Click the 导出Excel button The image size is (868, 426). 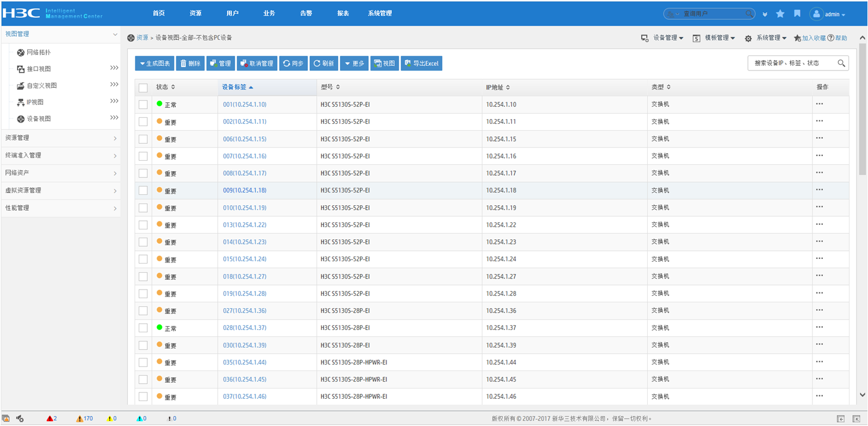click(x=422, y=64)
